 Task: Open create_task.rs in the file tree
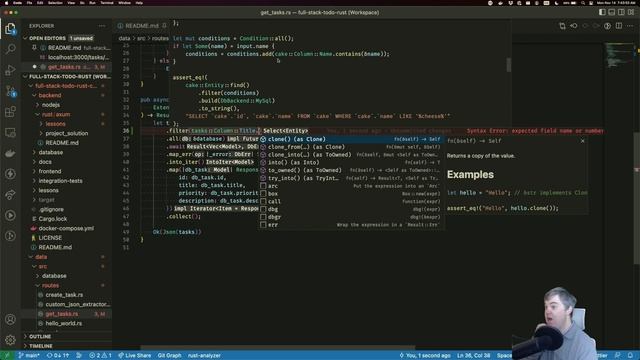(64, 295)
